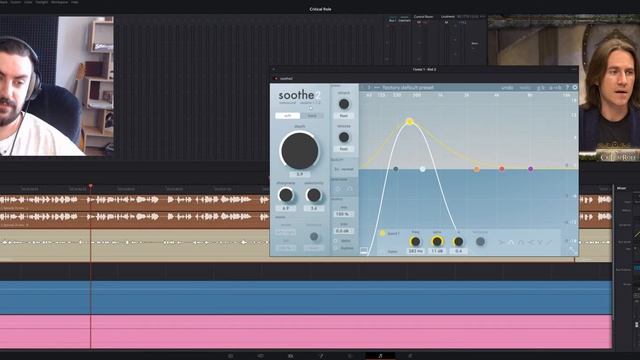Viewport: 640px width, 360px height.
Task: Click the next preset arrow in soothe2
Action: [369, 87]
